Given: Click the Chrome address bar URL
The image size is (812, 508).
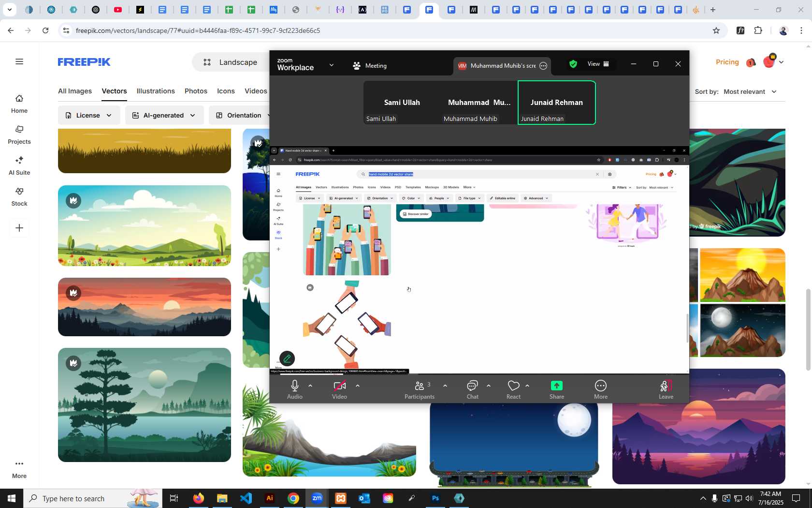Looking at the screenshot, I should tap(198, 30).
